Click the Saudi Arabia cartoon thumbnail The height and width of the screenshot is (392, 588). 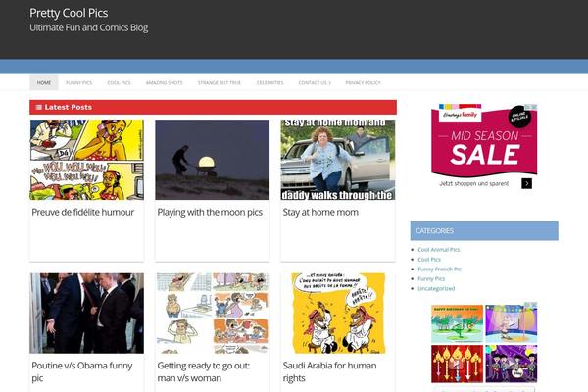338,314
